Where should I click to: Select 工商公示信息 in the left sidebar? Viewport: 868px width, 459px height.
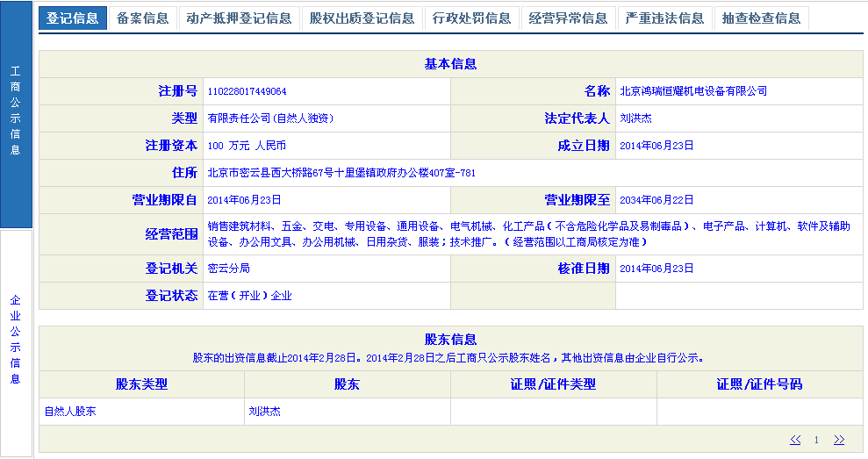tap(16, 111)
